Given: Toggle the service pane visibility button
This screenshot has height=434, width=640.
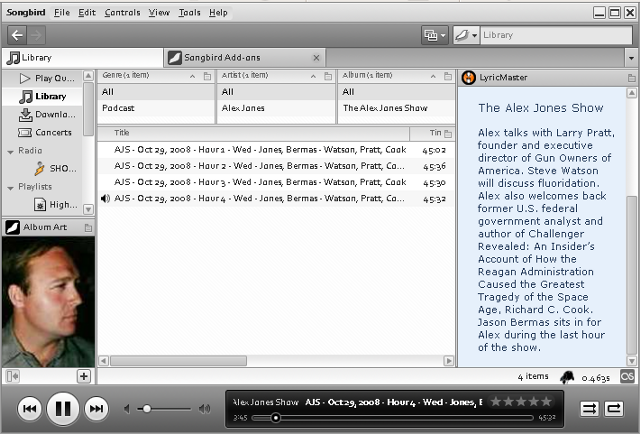Looking at the screenshot, I should click(x=13, y=376).
